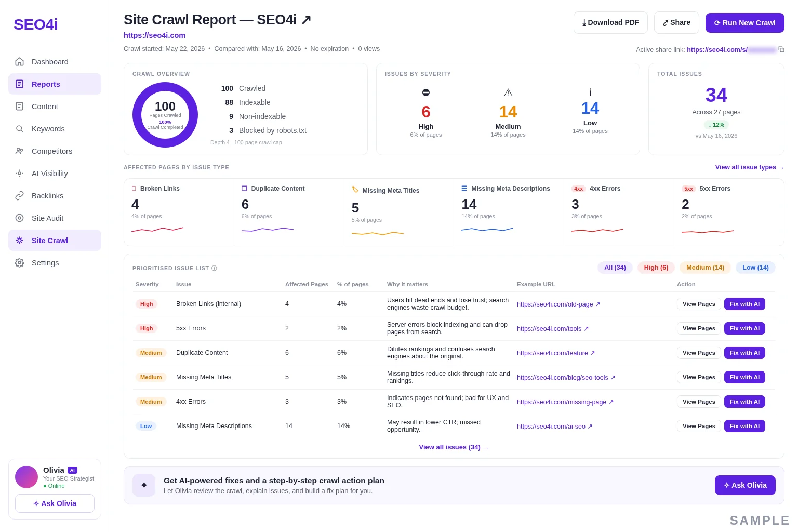The height and width of the screenshot is (532, 798).
Task: Fix 5xx Errors with AI
Action: tap(744, 328)
